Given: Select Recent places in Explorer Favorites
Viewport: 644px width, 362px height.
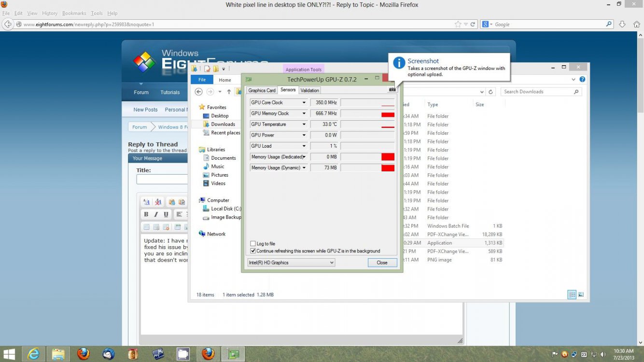Looking at the screenshot, I should point(225,133).
